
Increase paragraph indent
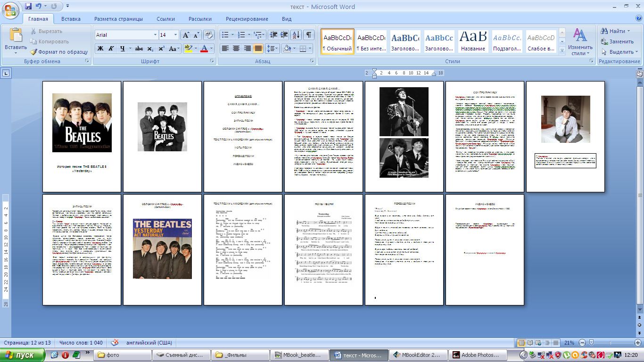284,35
